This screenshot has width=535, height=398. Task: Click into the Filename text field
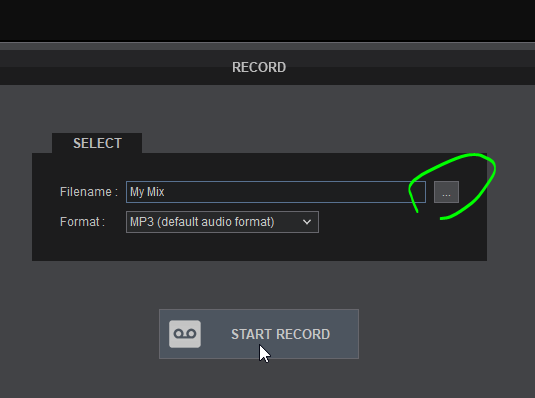(276, 192)
